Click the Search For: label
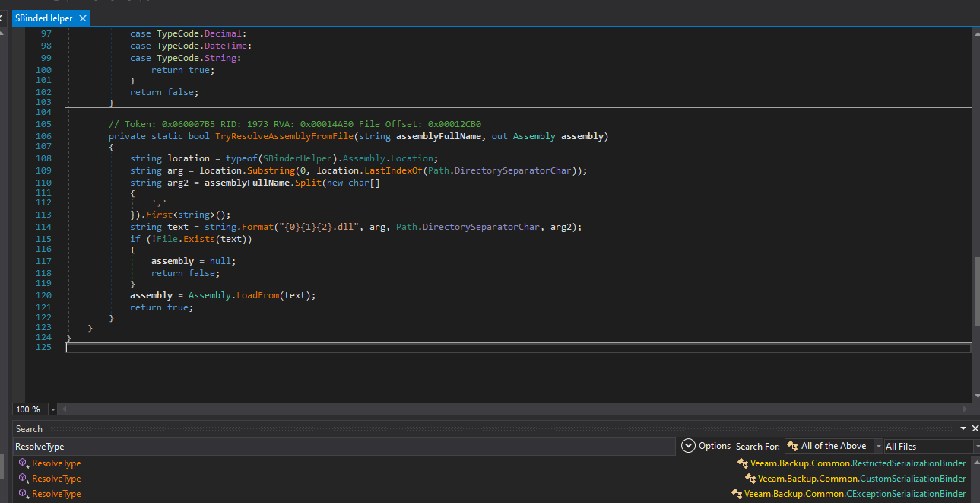Viewport: 980px width, 503px height. (757, 446)
